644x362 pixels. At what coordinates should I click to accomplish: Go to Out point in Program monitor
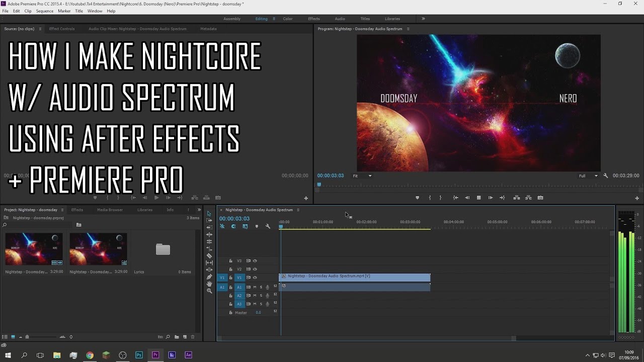coord(502,198)
